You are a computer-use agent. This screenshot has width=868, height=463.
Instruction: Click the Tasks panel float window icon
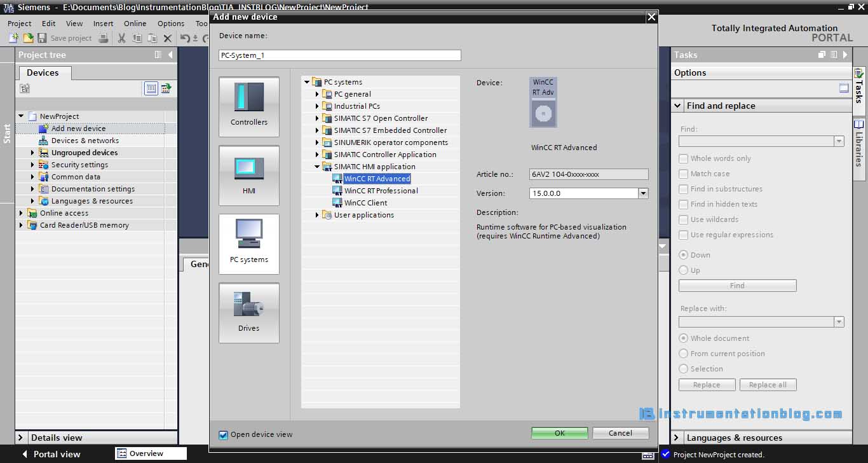point(822,55)
